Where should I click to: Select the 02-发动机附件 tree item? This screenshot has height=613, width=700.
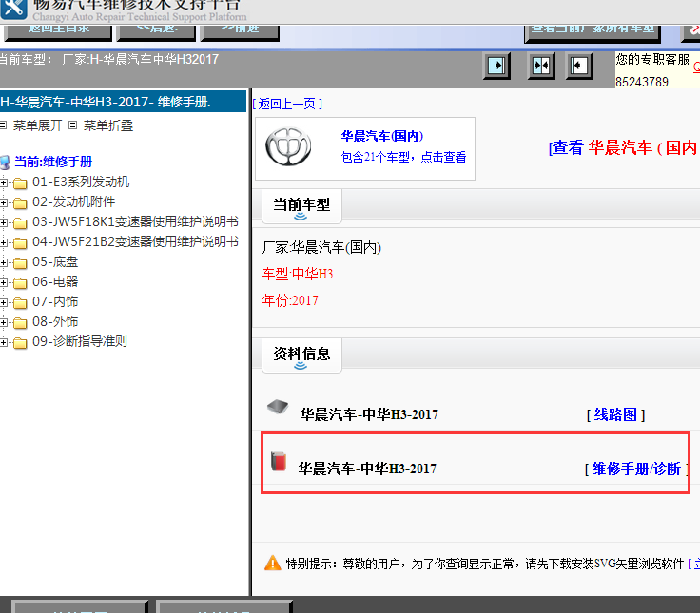point(73,201)
